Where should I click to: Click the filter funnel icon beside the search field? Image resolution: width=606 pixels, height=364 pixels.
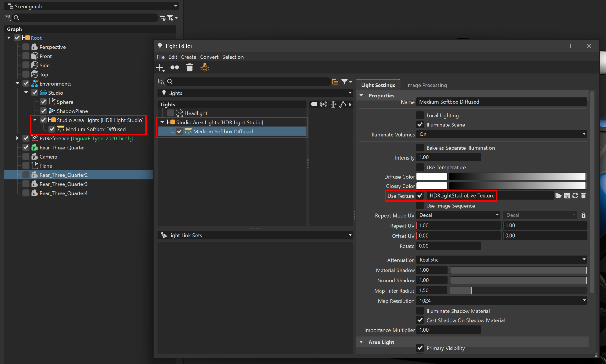345,82
